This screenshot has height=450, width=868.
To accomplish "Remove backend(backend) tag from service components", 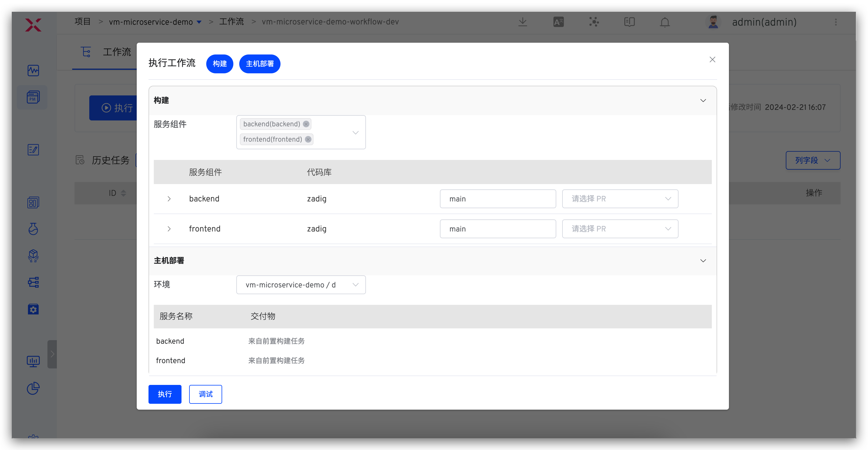I will [x=306, y=124].
